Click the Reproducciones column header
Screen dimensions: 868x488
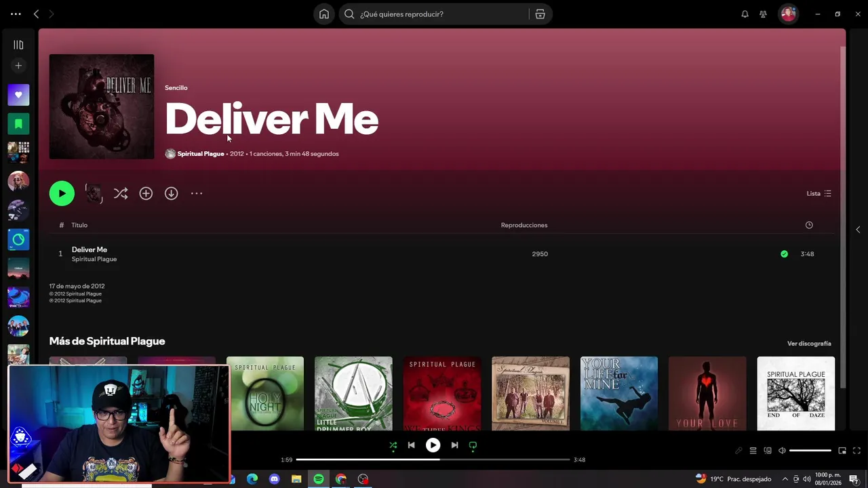pos(524,225)
